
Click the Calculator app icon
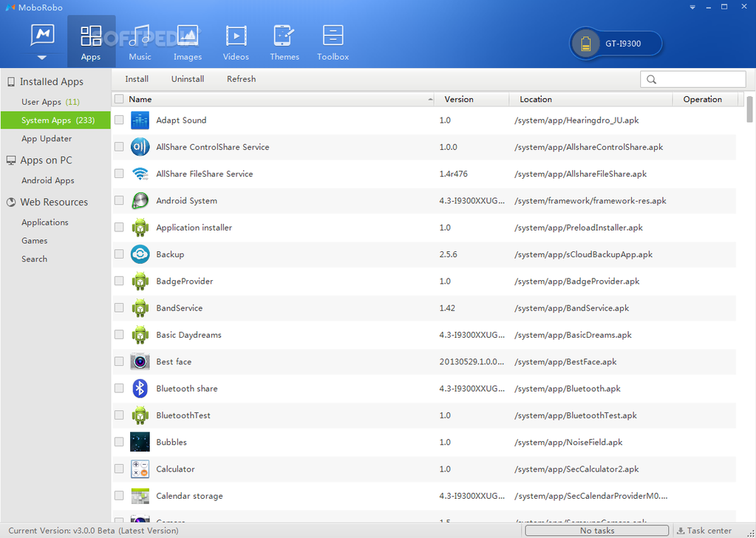coord(140,469)
